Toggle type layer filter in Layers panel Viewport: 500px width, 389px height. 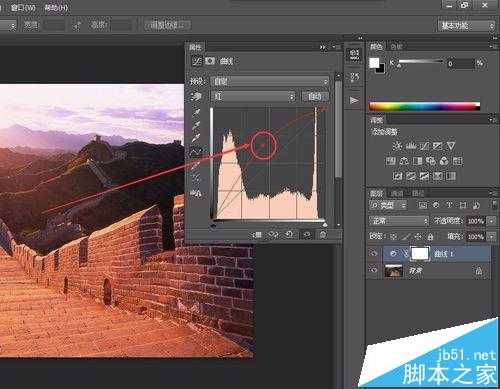tap(449, 205)
